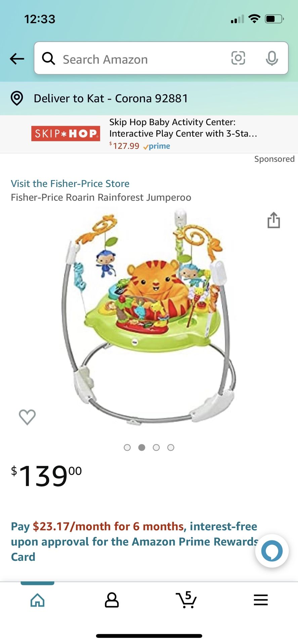Open the search magnifier icon
298x644 pixels.
coord(49,58)
